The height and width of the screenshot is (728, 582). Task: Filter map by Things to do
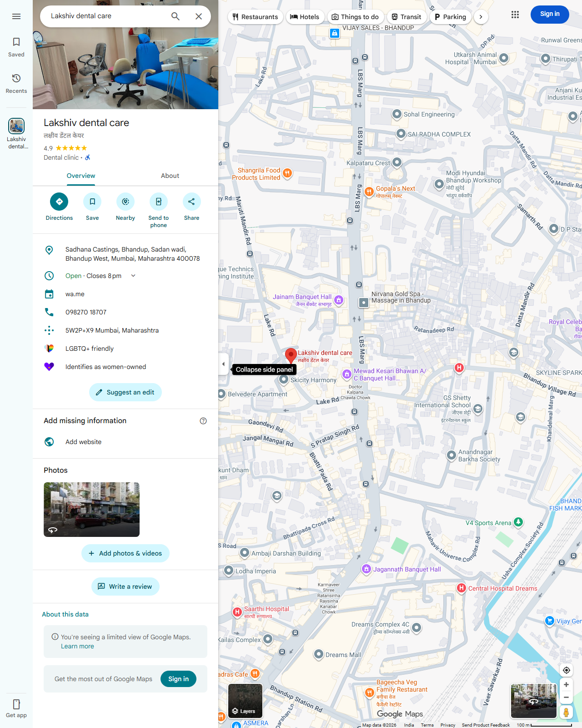pos(356,17)
